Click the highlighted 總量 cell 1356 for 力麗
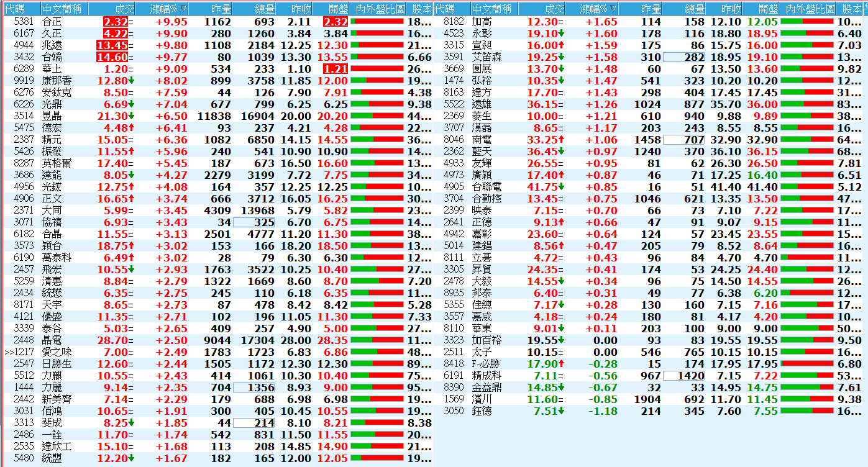The image size is (868, 467). click(x=255, y=388)
